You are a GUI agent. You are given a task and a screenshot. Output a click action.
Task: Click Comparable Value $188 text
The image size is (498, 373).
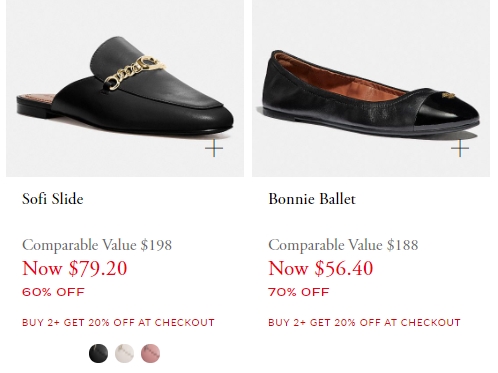coord(343,245)
